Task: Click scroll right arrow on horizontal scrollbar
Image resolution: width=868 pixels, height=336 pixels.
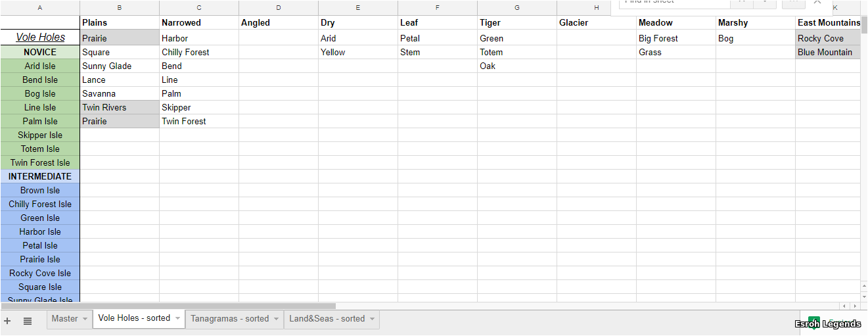Action: point(855,306)
